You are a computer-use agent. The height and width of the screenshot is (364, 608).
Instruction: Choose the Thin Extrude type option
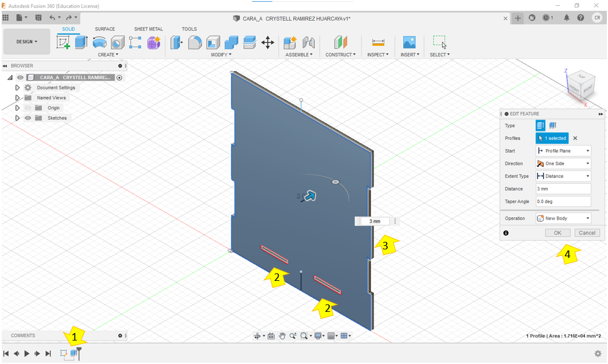pos(553,125)
